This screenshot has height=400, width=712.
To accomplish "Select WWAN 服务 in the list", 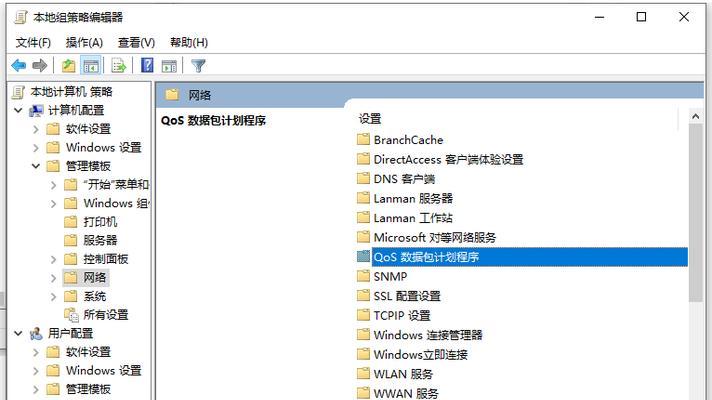I will pos(406,393).
